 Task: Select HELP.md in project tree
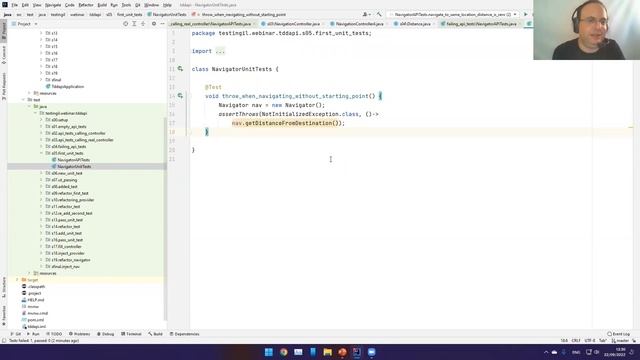(33, 300)
